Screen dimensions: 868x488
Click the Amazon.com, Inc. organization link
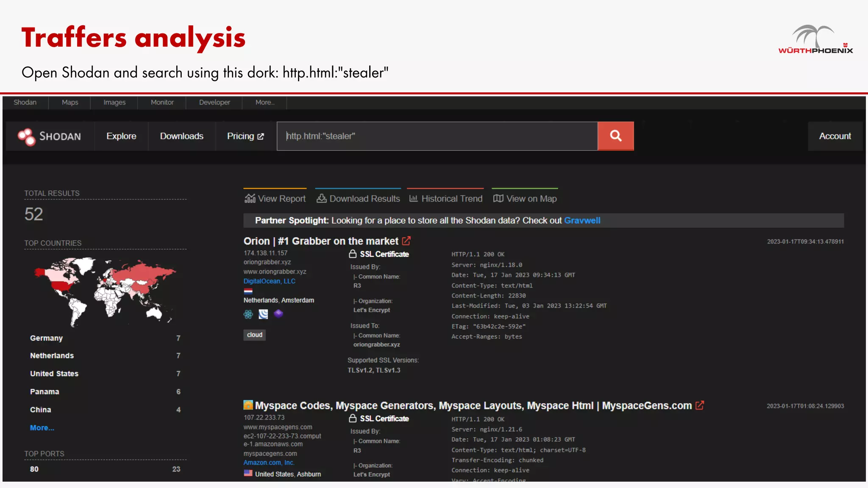click(x=269, y=463)
